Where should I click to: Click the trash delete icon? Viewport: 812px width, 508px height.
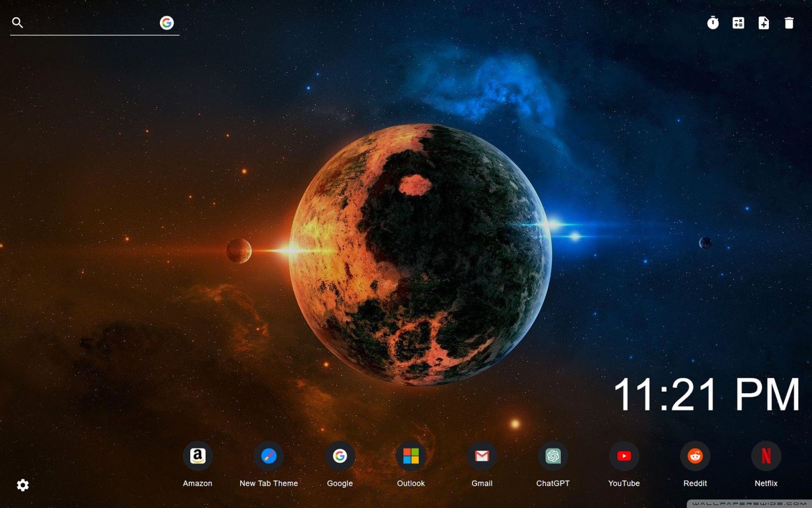[789, 23]
